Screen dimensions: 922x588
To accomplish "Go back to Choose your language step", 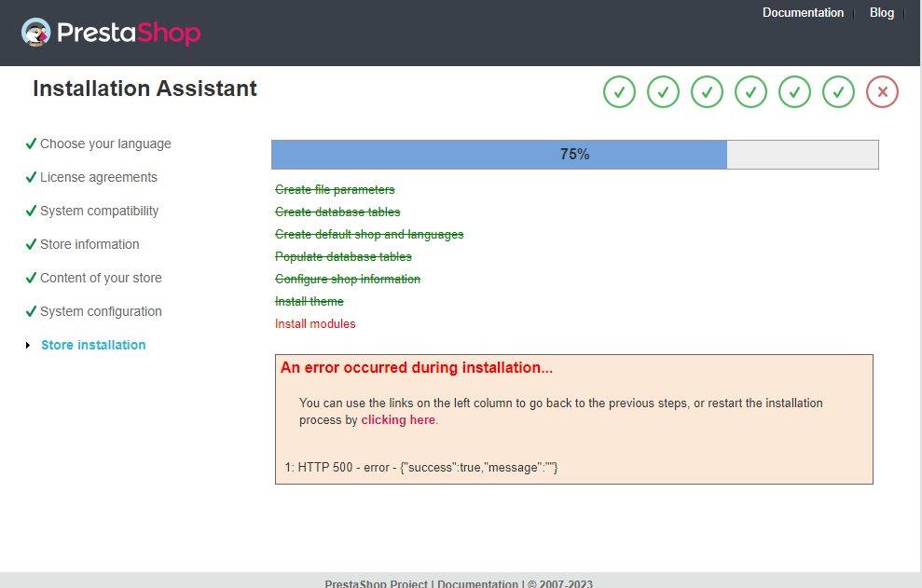I will 105,144.
